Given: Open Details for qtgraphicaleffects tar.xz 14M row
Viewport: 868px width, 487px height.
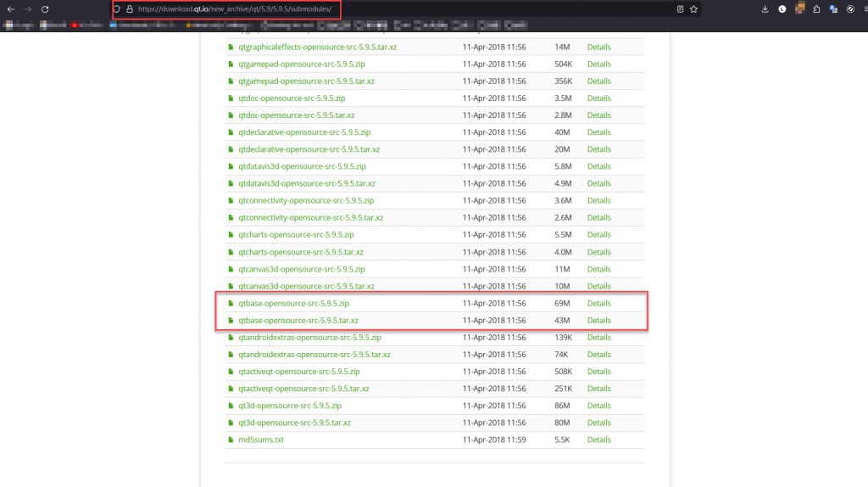Looking at the screenshot, I should (x=599, y=48).
